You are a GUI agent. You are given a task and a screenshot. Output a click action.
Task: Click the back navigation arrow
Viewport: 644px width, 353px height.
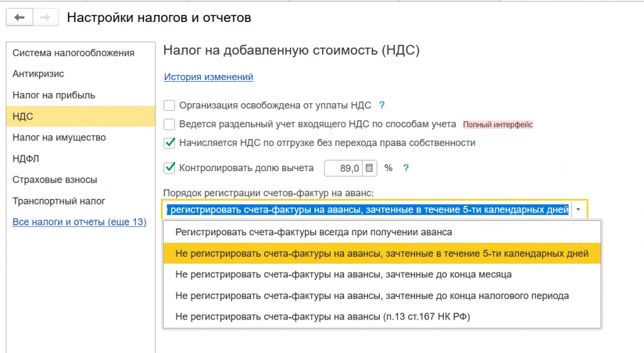[x=19, y=18]
